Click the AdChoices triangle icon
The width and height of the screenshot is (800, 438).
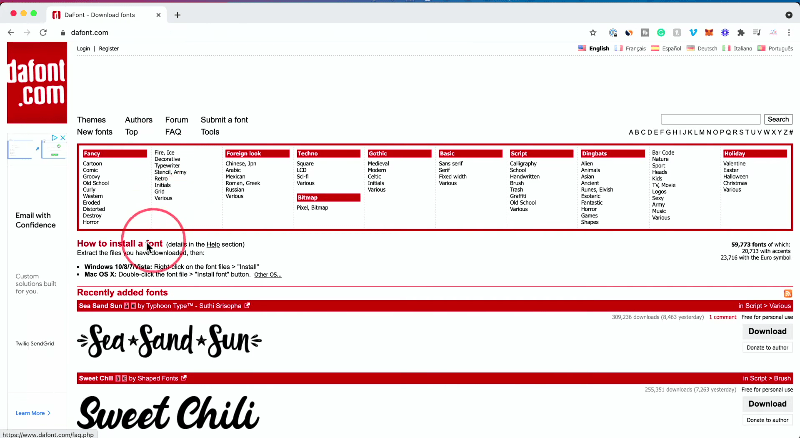click(x=55, y=138)
